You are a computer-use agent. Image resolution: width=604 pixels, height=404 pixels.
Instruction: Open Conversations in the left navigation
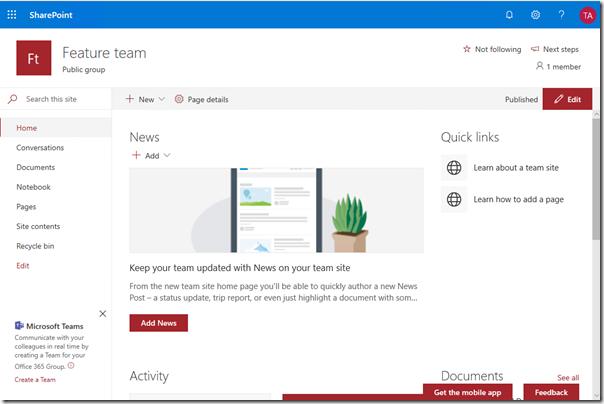coord(40,148)
